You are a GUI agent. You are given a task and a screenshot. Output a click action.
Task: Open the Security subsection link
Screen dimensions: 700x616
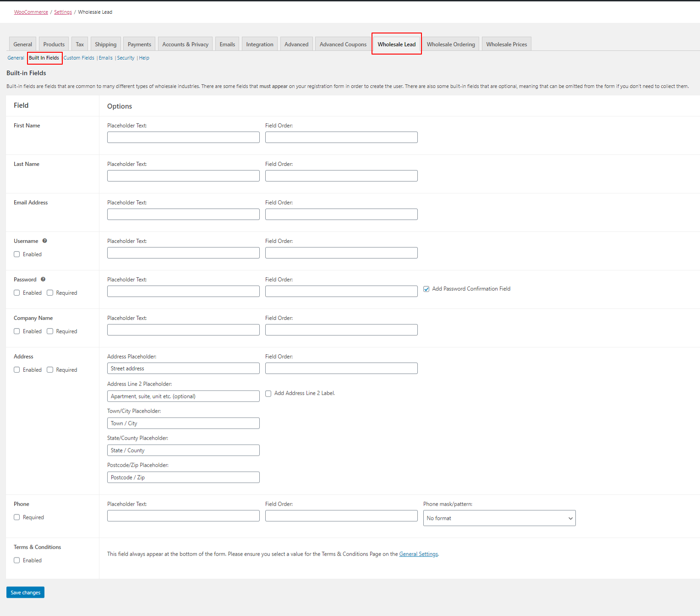(126, 58)
